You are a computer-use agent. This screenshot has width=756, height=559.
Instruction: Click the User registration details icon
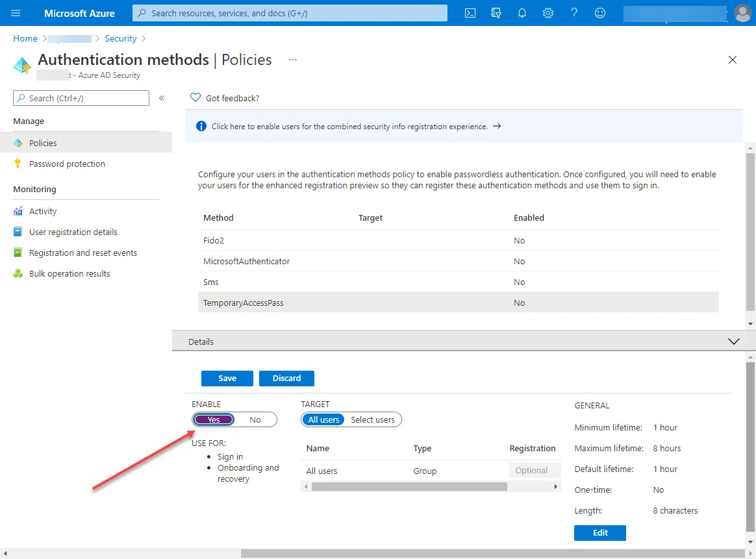click(18, 232)
